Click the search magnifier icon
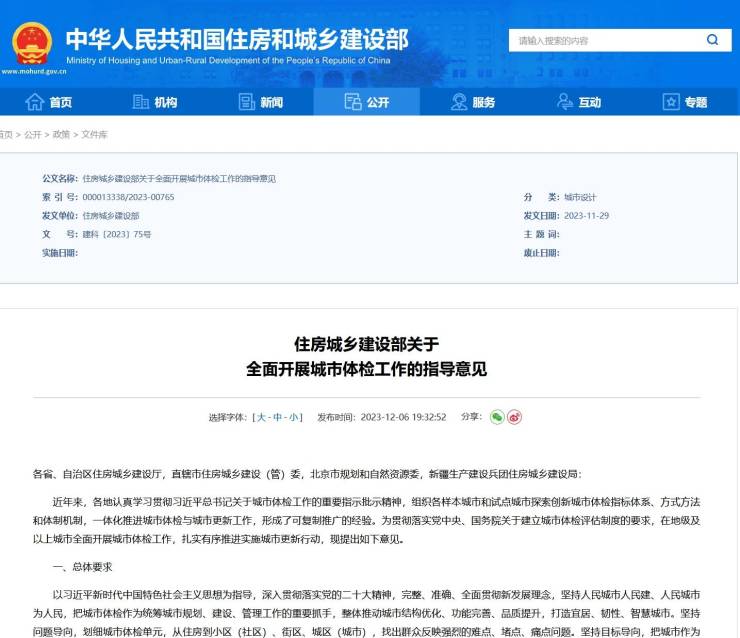Viewport: 740px width, 638px height. point(712,40)
